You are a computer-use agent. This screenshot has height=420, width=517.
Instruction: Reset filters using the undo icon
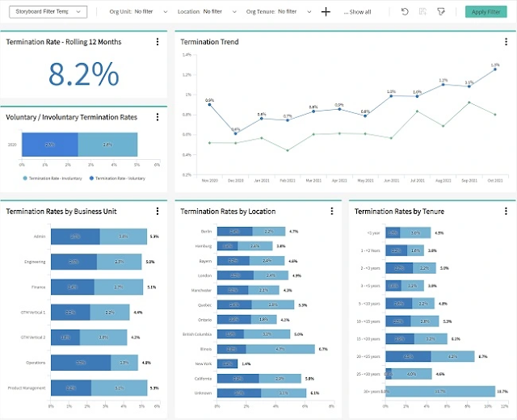[x=405, y=11]
